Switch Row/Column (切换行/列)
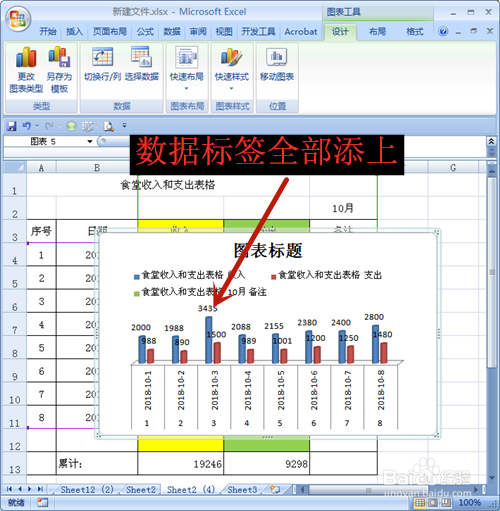500x511 pixels. (x=102, y=64)
